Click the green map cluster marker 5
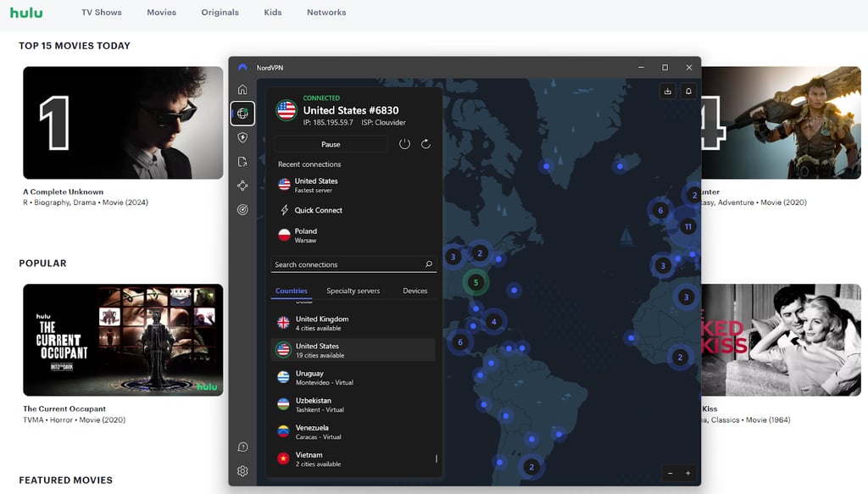Viewport: 868px width, 494px height. coord(476,283)
